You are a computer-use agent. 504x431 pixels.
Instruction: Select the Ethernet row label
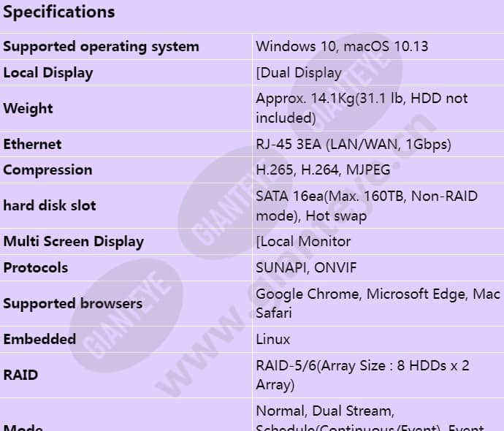tap(32, 144)
